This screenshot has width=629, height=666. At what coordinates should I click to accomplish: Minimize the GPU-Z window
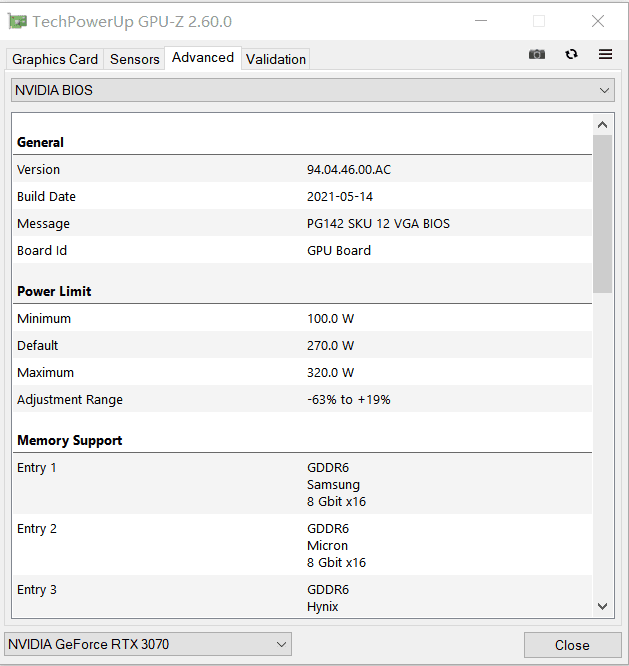pyautogui.click(x=481, y=21)
